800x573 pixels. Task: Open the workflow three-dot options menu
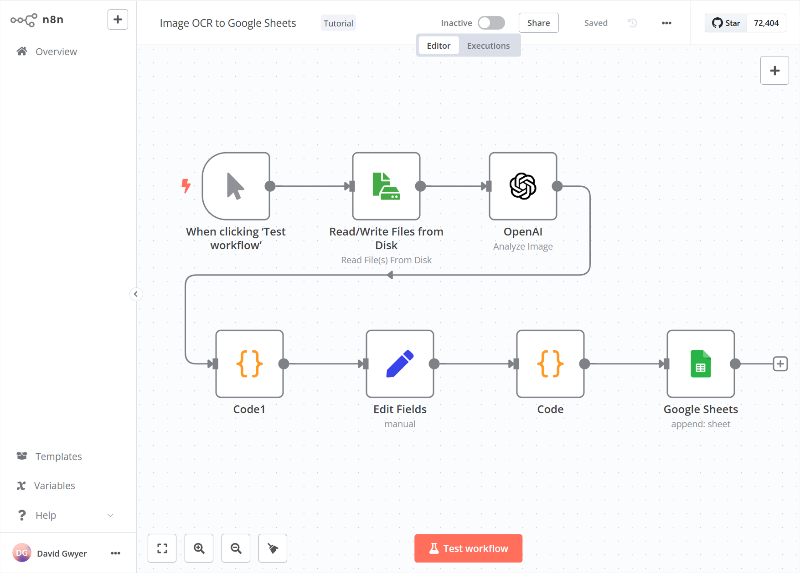(667, 23)
